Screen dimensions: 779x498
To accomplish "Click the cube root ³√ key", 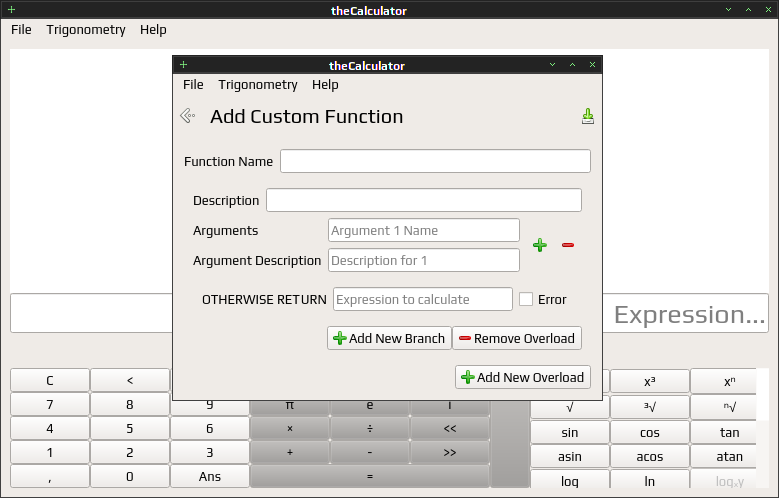I will coord(650,407).
